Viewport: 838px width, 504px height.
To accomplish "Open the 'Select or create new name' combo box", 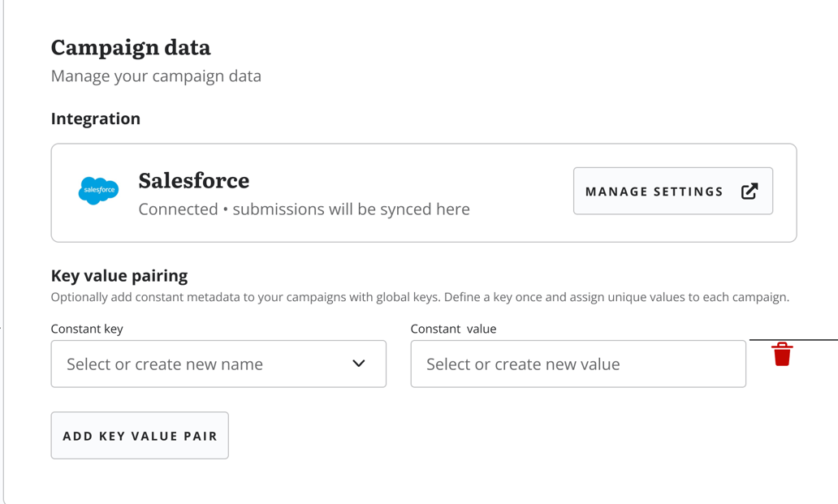I will coord(218,364).
